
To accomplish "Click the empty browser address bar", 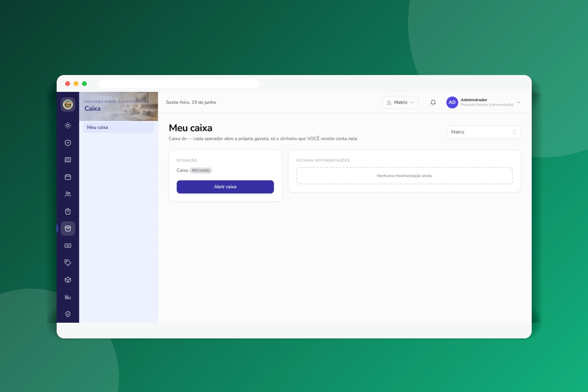I will pyautogui.click(x=179, y=83).
